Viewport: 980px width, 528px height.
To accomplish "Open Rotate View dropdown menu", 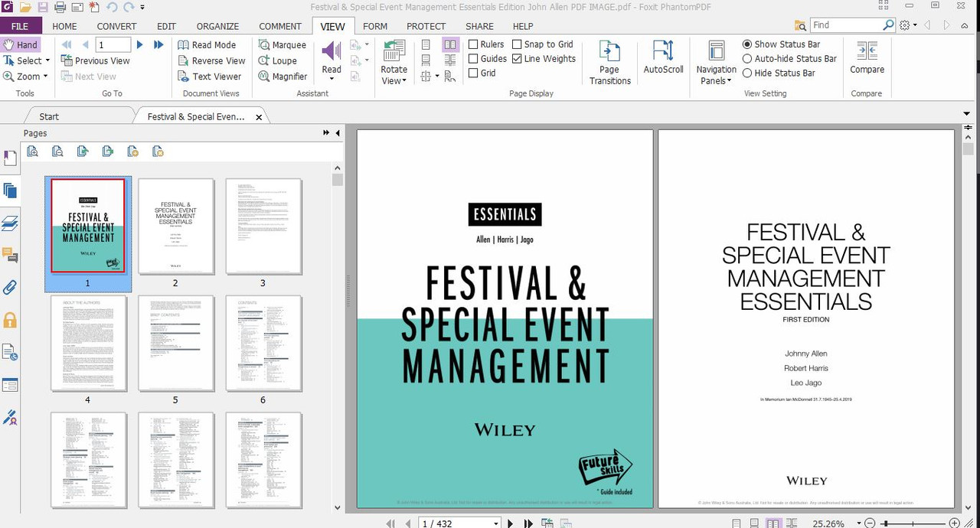I will pos(404,81).
